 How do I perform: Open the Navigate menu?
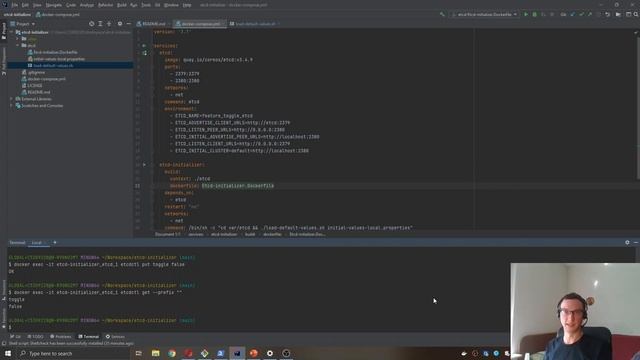(53, 5)
